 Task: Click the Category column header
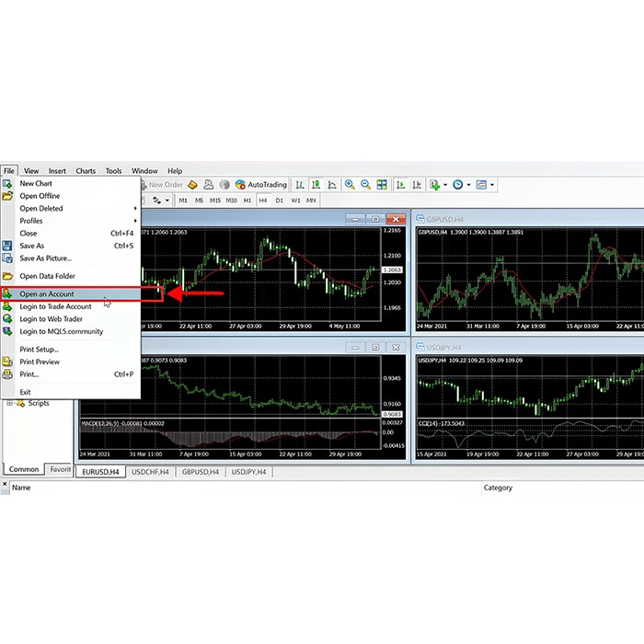498,488
